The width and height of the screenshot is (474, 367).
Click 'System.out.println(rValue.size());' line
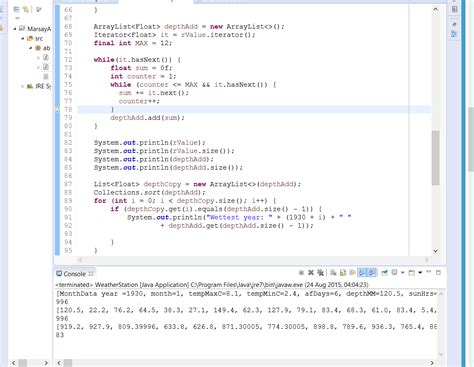(x=164, y=151)
